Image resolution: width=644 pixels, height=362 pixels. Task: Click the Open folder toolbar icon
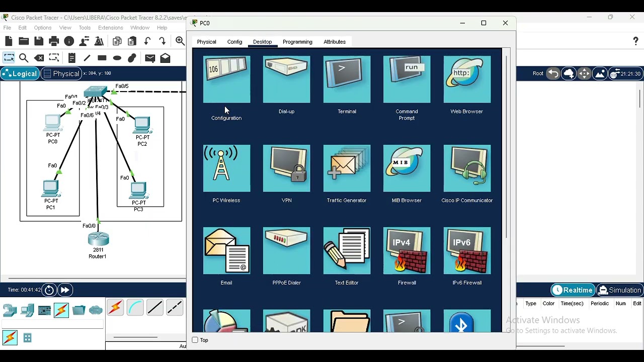24,41
